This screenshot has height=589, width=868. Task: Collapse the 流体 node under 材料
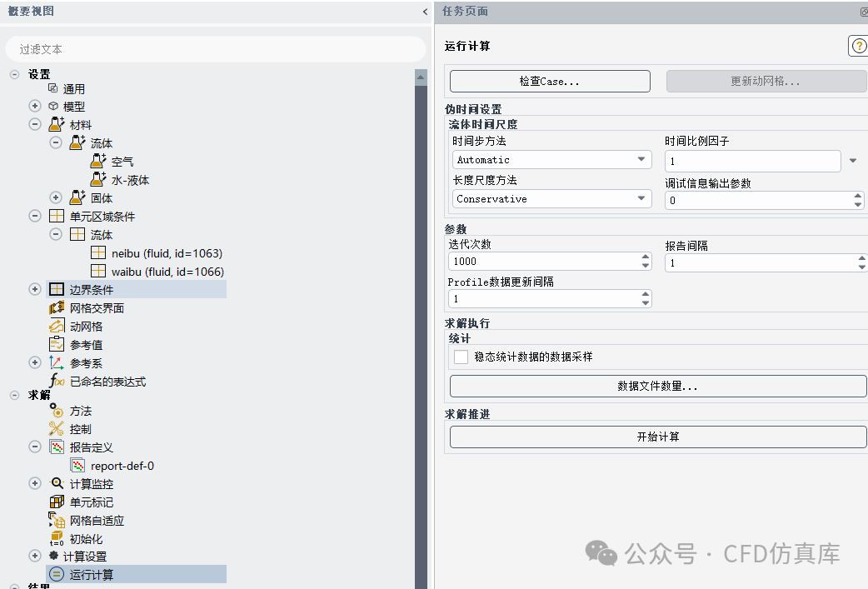click(x=55, y=142)
